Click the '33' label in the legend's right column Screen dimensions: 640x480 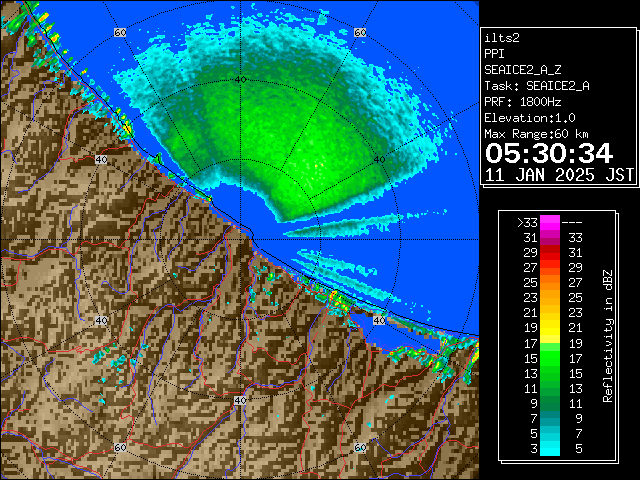(575, 238)
